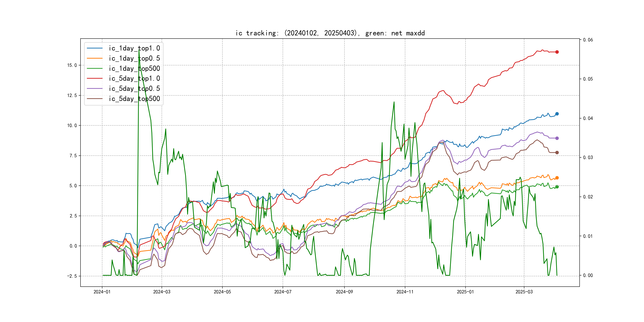Screen dimensions: 644x322
Task: Click the blue endpoint marker of ic_1day_top1.0
Action: coord(557,114)
